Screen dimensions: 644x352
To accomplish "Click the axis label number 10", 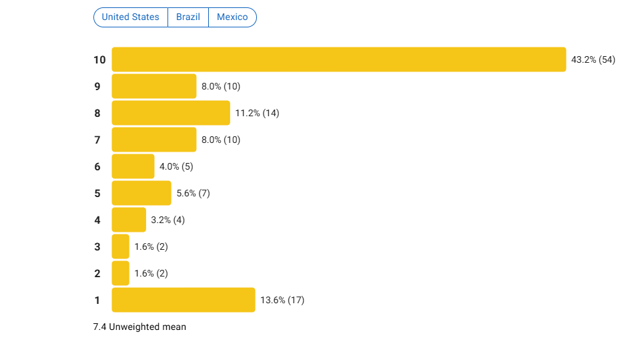I will (99, 60).
